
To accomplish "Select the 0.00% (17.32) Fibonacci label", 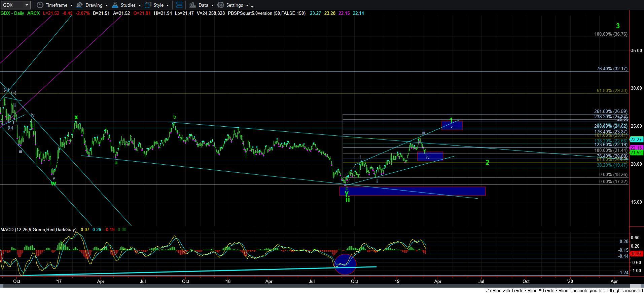I will [x=613, y=181].
